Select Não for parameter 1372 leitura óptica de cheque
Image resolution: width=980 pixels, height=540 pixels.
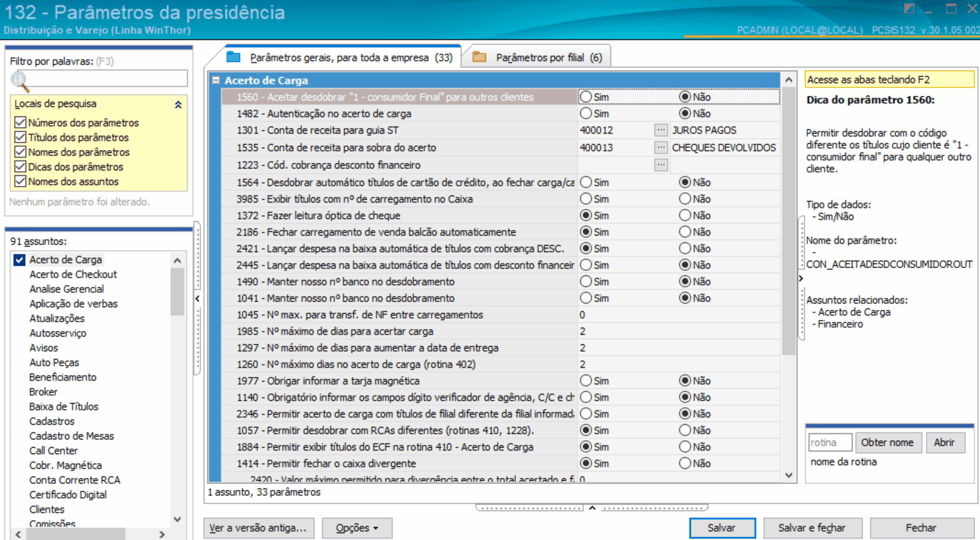685,216
